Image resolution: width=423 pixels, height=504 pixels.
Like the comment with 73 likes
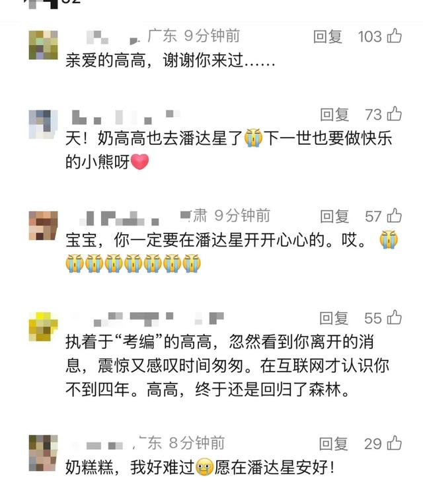(395, 114)
